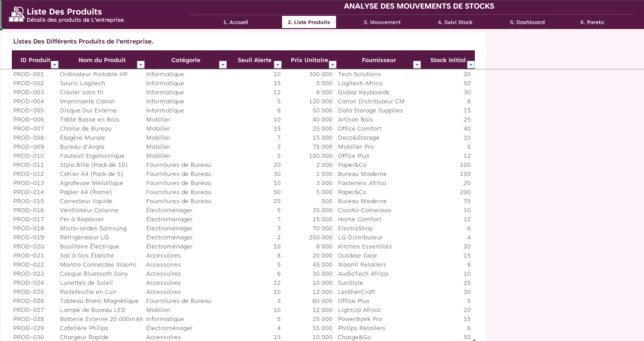
Task: Select the Office Comfort supplier cell
Action: 379,128
